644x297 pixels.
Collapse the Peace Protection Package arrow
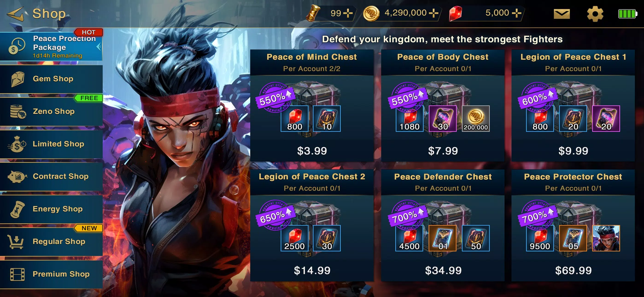pos(99,47)
